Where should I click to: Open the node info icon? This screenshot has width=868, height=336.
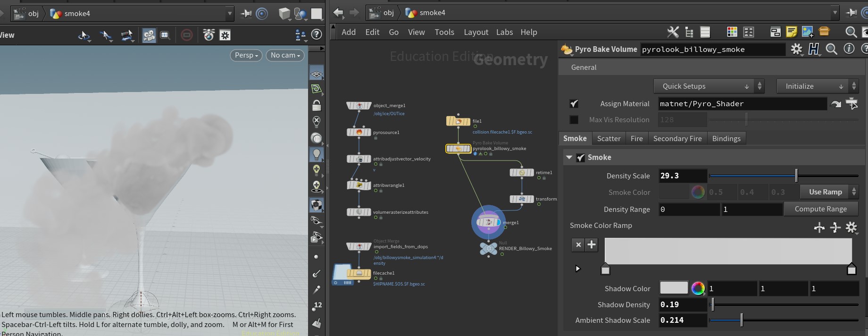click(x=849, y=49)
